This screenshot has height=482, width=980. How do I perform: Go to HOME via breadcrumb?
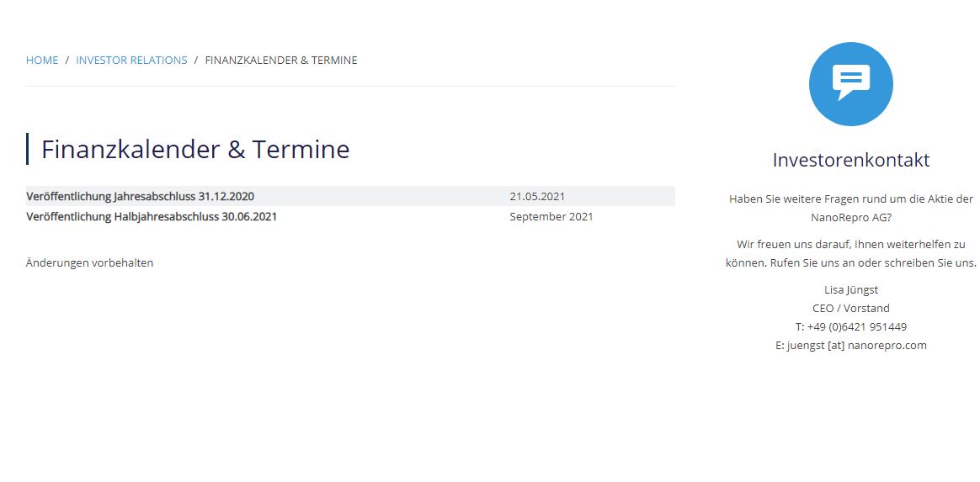pos(42,61)
